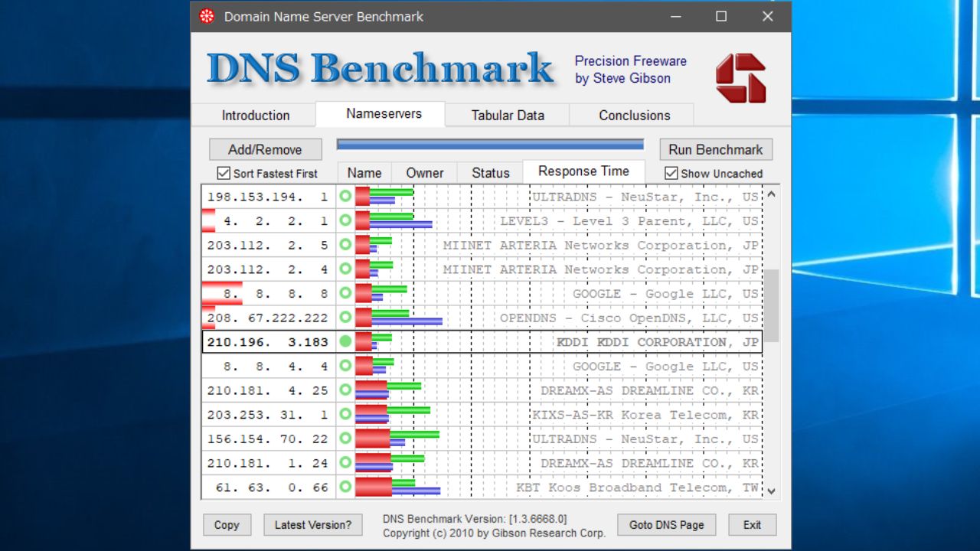Click the Exit button
Screen dimensions: 980x551
(752, 525)
